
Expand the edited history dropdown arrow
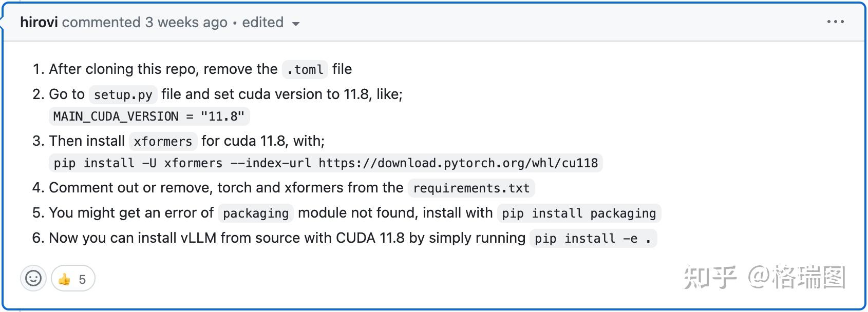pyautogui.click(x=295, y=24)
